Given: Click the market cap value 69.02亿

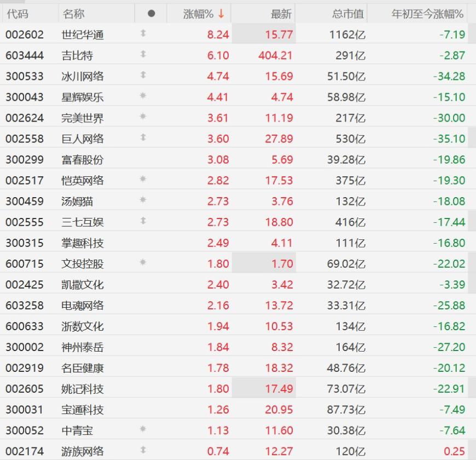Looking at the screenshot, I should pos(346,264).
